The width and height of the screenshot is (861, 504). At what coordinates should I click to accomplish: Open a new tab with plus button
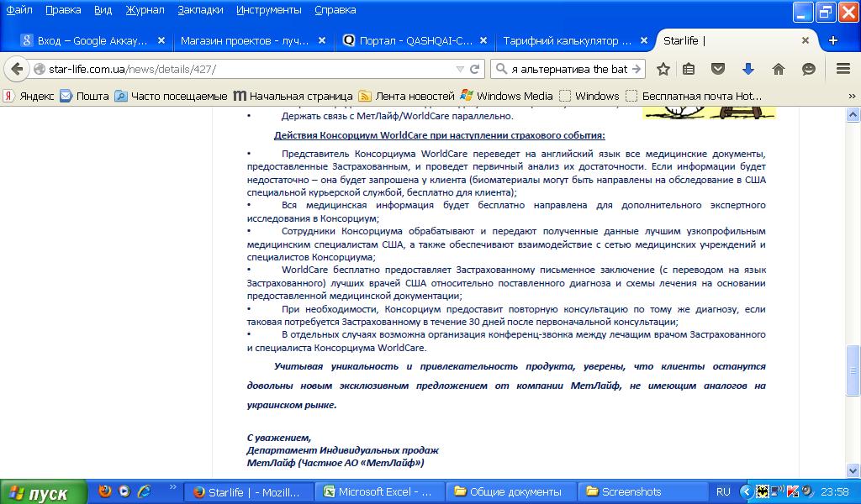pos(833,40)
